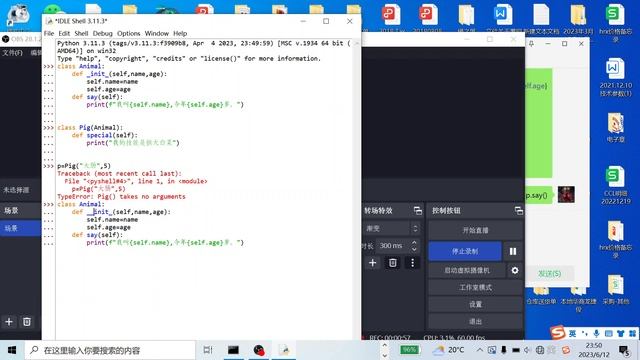This screenshot has width=640, height=360.
Task: Open the CCL明细 20221219 spreadsheet icon
Action: [616, 185]
